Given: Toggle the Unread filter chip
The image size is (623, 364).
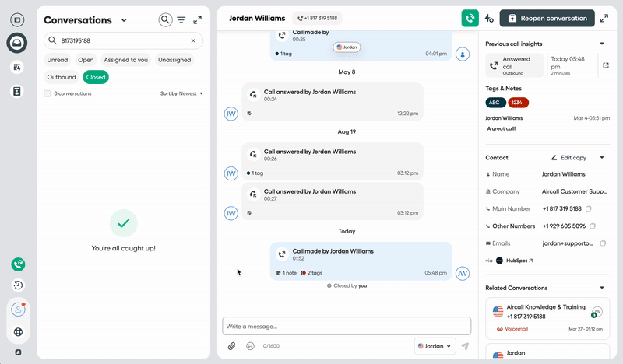Looking at the screenshot, I should pyautogui.click(x=58, y=60).
